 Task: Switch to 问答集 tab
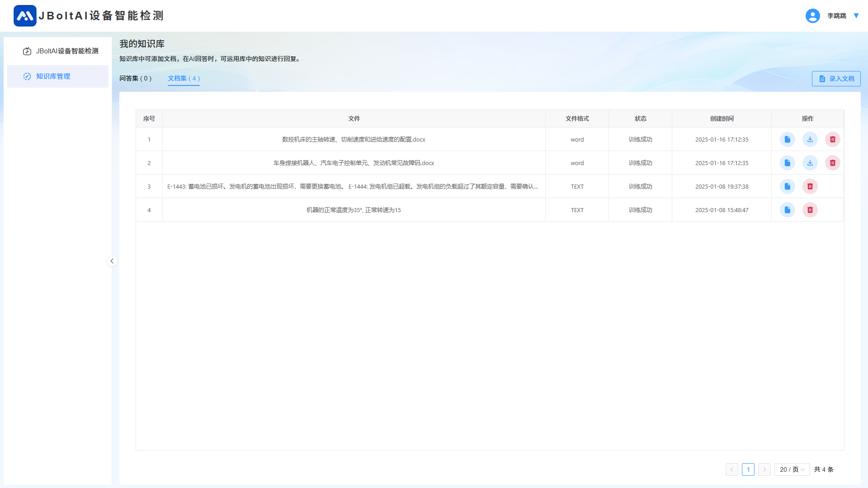coord(135,78)
